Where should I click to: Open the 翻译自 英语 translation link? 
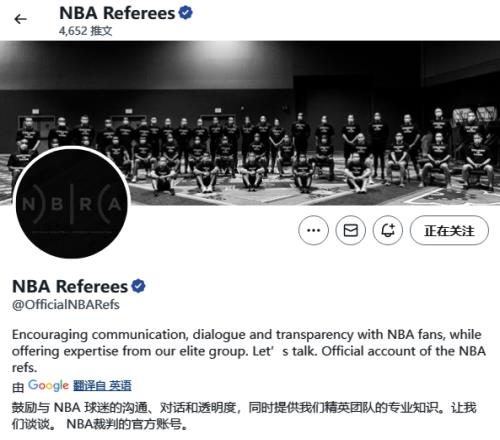tap(102, 386)
